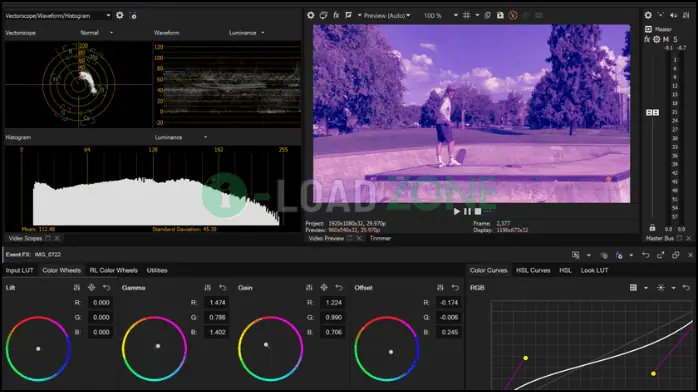
Task: Click the Lift color wheel center point
Action: (38, 349)
